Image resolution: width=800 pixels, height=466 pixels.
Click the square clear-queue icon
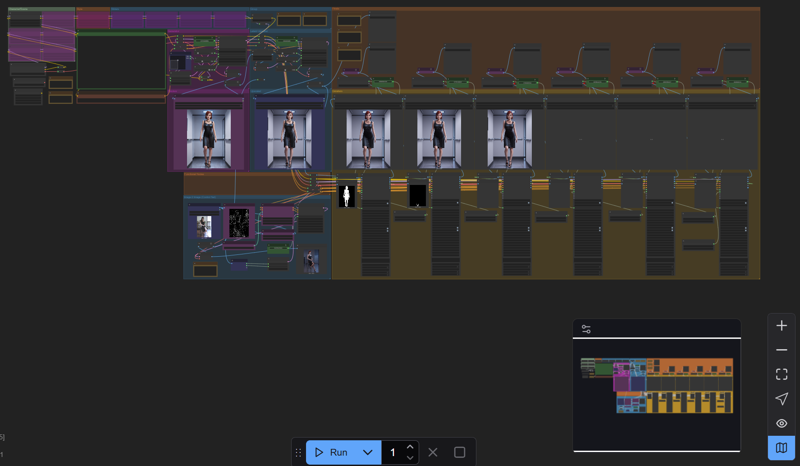pos(460,452)
